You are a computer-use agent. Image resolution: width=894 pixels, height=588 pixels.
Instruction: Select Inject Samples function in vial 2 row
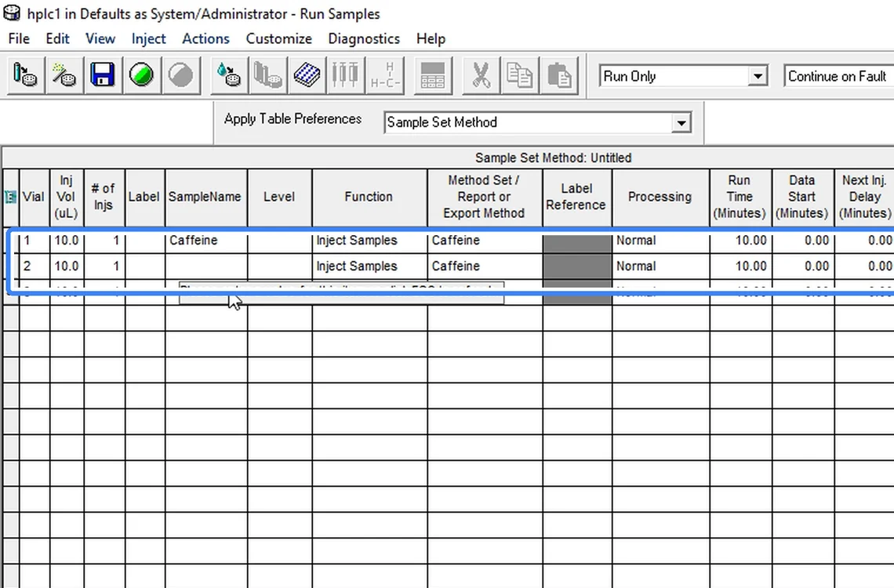(369, 266)
